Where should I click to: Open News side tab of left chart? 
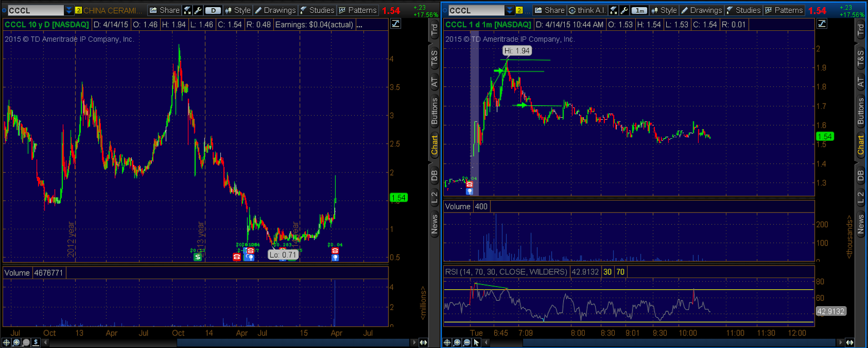(434, 224)
